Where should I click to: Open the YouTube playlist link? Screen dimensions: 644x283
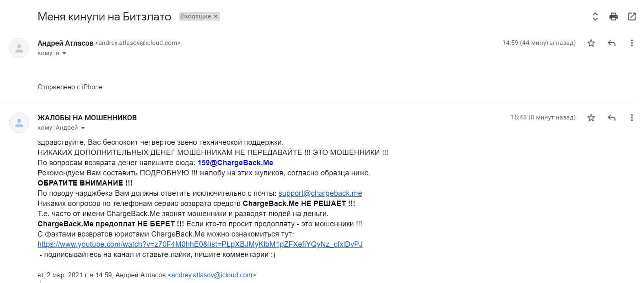pos(200,244)
